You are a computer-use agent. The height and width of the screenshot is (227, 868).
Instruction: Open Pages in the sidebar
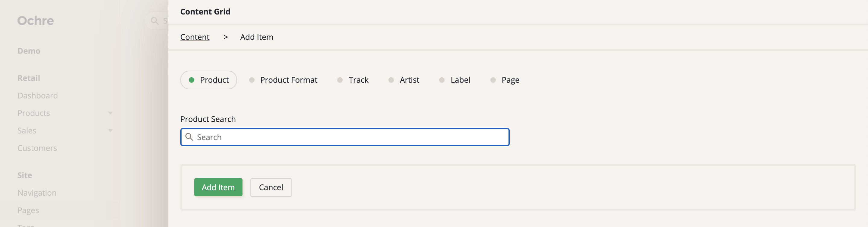point(28,210)
